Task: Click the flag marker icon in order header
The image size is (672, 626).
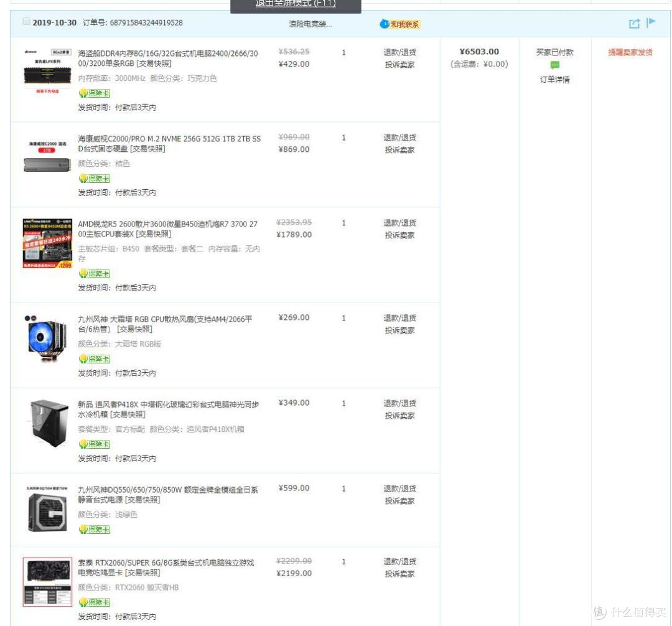Action: click(x=651, y=22)
